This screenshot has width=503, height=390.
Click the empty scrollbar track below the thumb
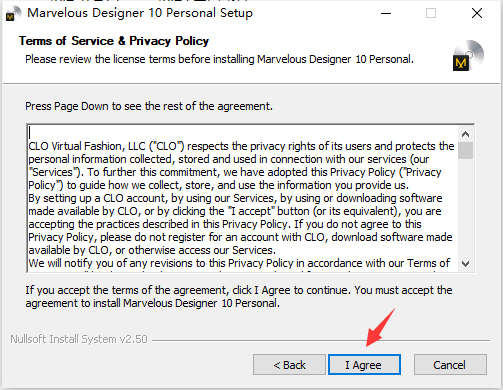(x=466, y=208)
